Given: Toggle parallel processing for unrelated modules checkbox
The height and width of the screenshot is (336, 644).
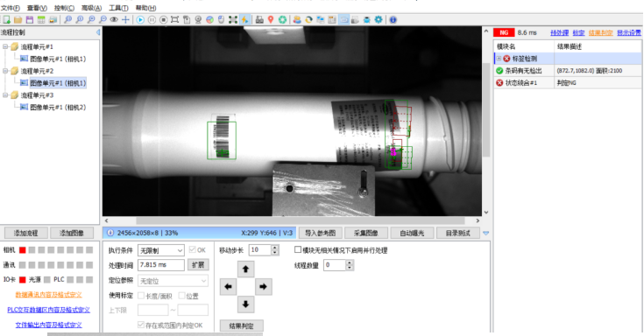Looking at the screenshot, I should tap(298, 249).
